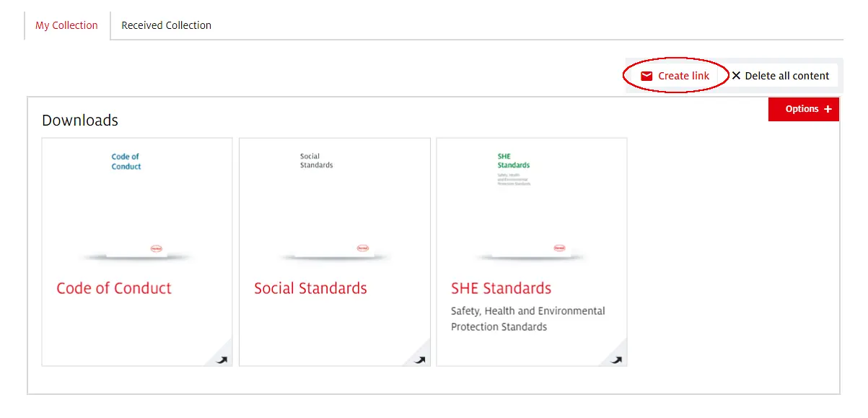Click Delete all content
Screen dimensions: 868x418
tap(781, 75)
